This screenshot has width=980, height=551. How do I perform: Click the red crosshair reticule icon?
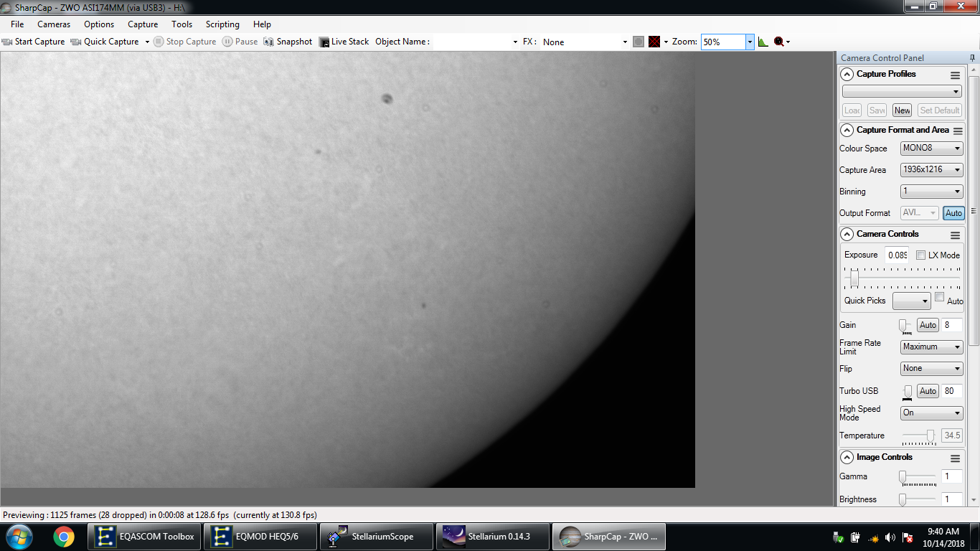pyautogui.click(x=654, y=42)
